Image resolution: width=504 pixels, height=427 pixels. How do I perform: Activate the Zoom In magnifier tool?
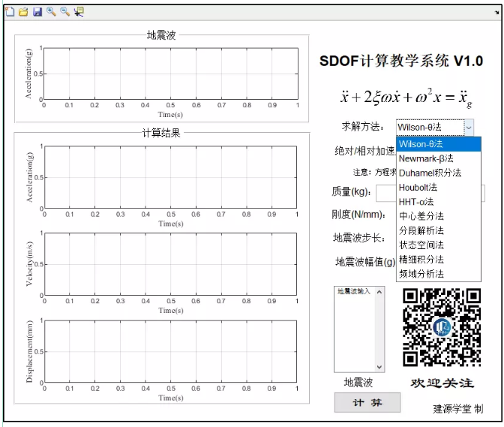pos(52,12)
